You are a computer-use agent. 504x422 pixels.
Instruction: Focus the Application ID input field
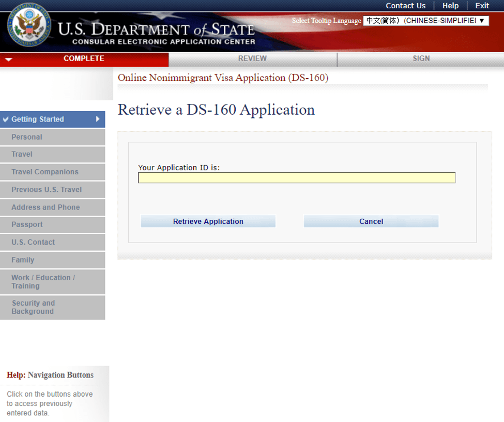click(x=297, y=177)
